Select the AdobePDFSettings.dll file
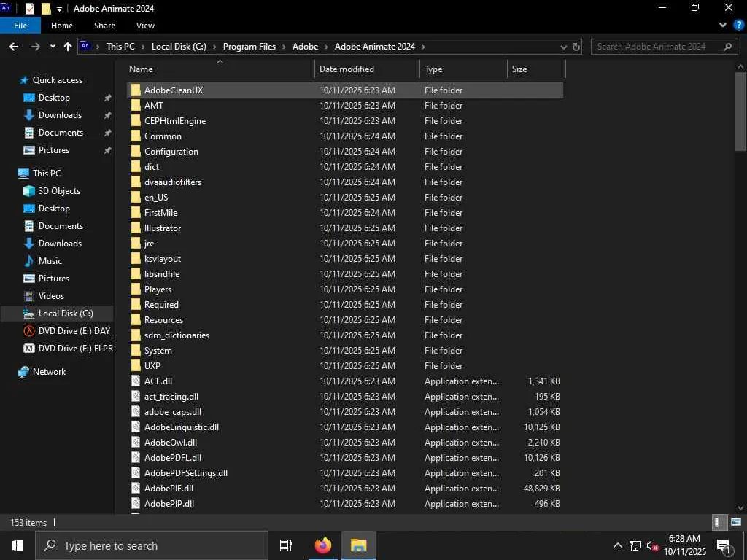 (x=186, y=472)
